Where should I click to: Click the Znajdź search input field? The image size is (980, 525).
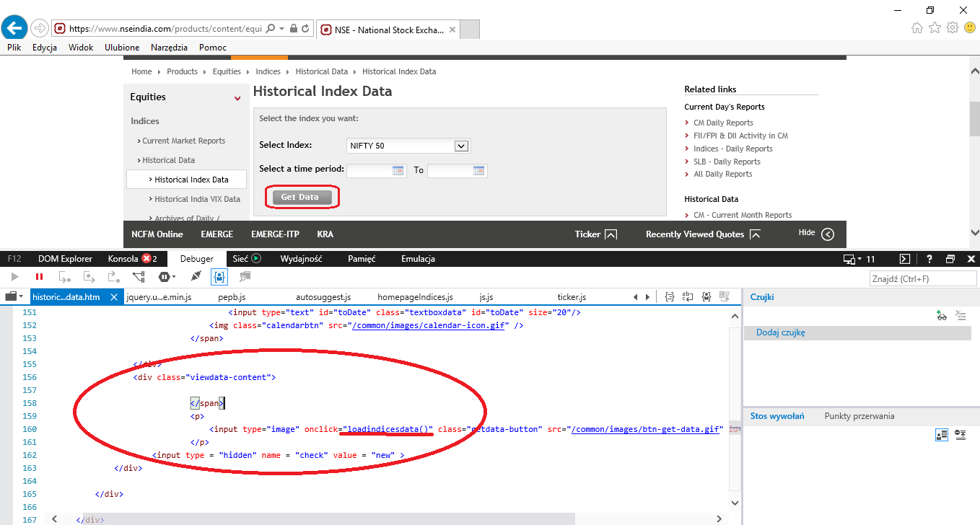[x=923, y=279]
